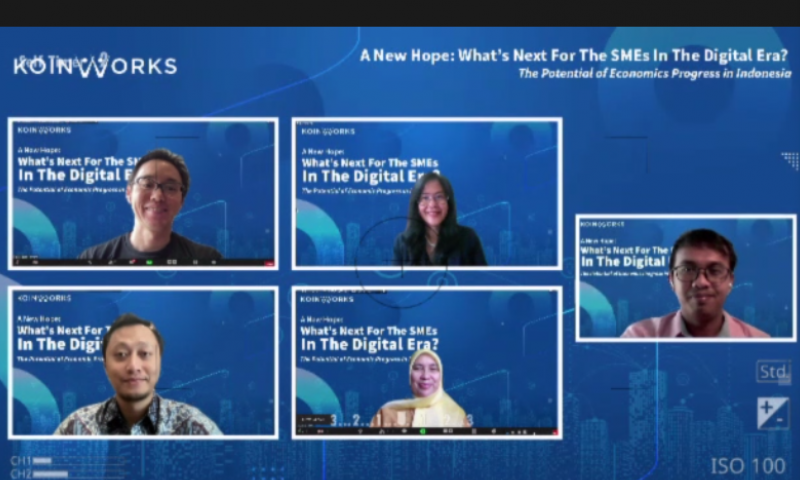Select the ISO 100 indicator
This screenshot has height=480, width=800.
pyautogui.click(x=748, y=466)
